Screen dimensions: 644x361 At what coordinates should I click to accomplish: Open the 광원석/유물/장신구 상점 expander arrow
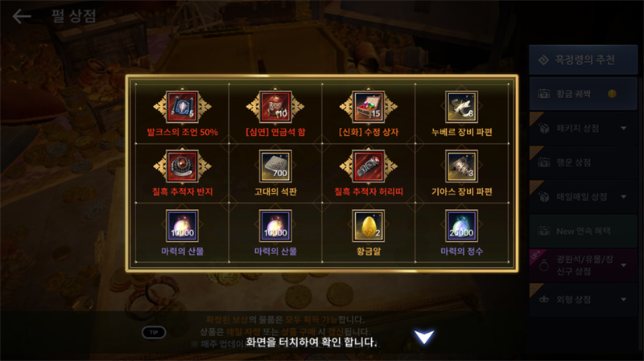point(623,265)
